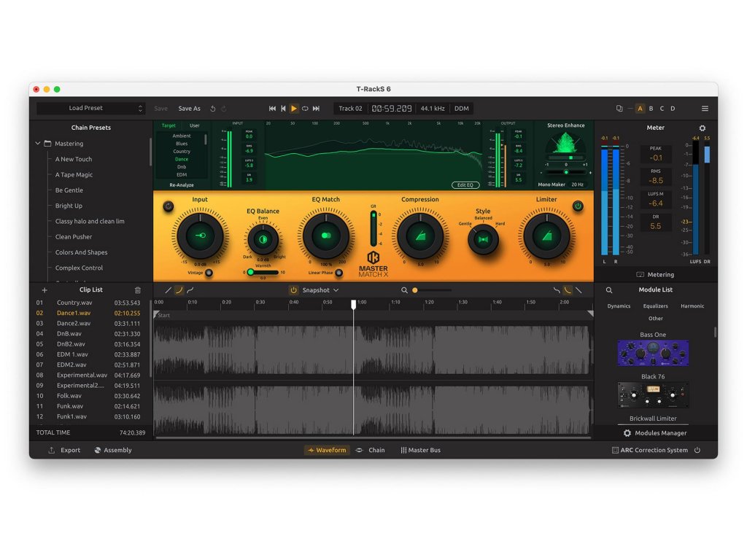Screen dimensions: 747x560
Task: Collapse the Mastering presets folder chevron
Action: (x=38, y=144)
